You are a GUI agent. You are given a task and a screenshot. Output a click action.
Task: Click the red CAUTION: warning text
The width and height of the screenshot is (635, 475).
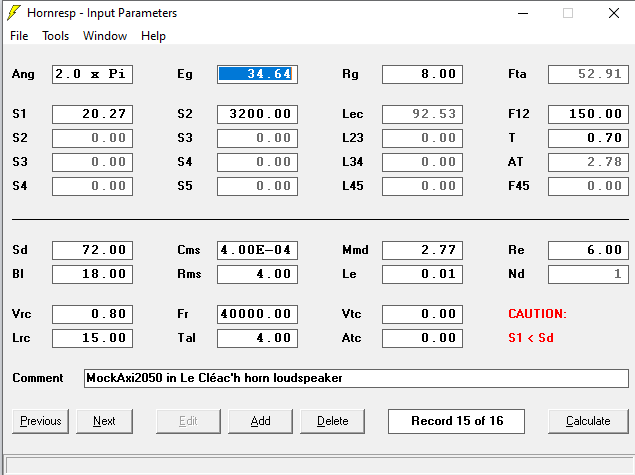[x=537, y=314]
